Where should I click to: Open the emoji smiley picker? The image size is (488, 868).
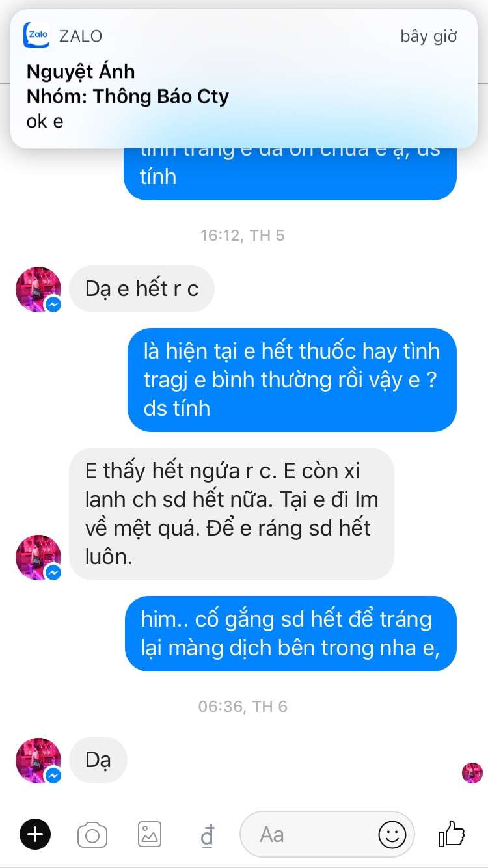tap(392, 835)
